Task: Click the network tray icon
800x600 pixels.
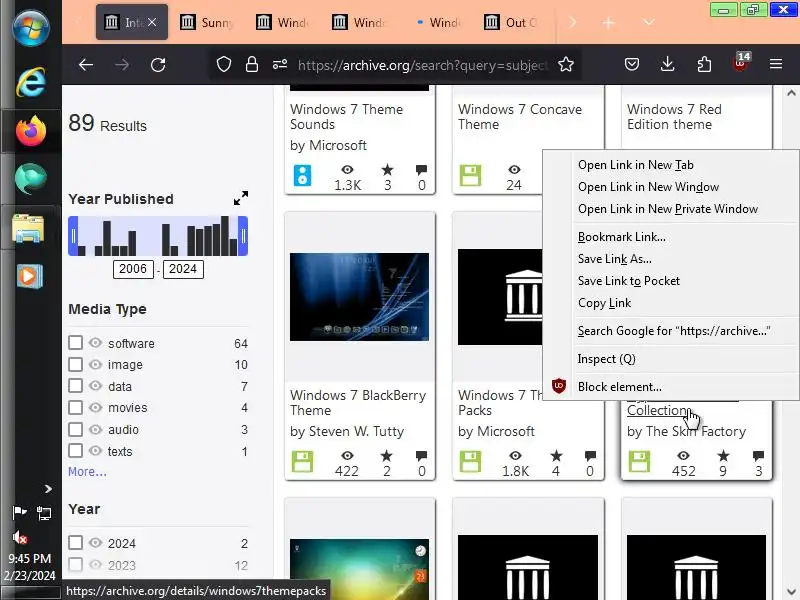Action: (x=44, y=513)
